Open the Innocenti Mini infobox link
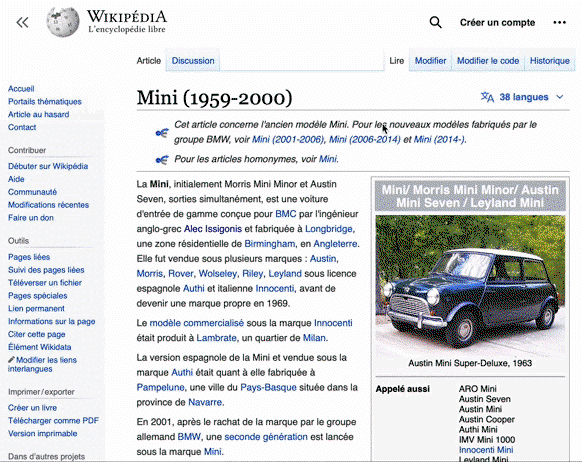Image resolution: width=582 pixels, height=462 pixels. pyautogui.click(x=486, y=450)
